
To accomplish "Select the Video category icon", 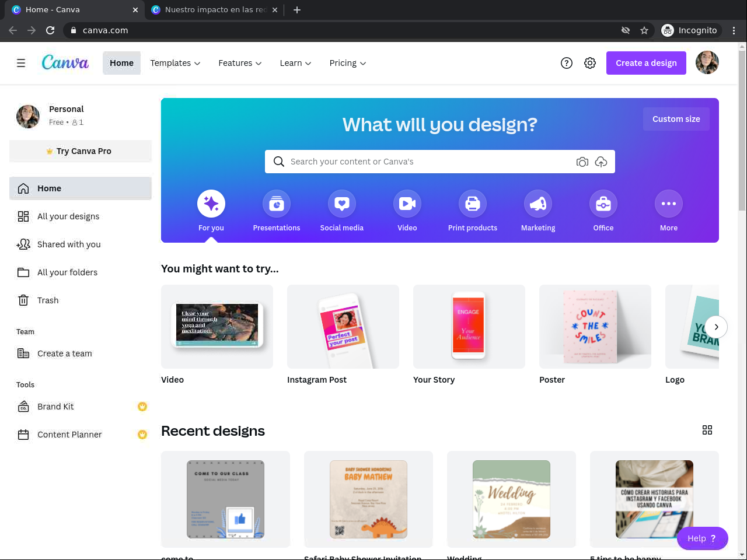I will click(407, 204).
